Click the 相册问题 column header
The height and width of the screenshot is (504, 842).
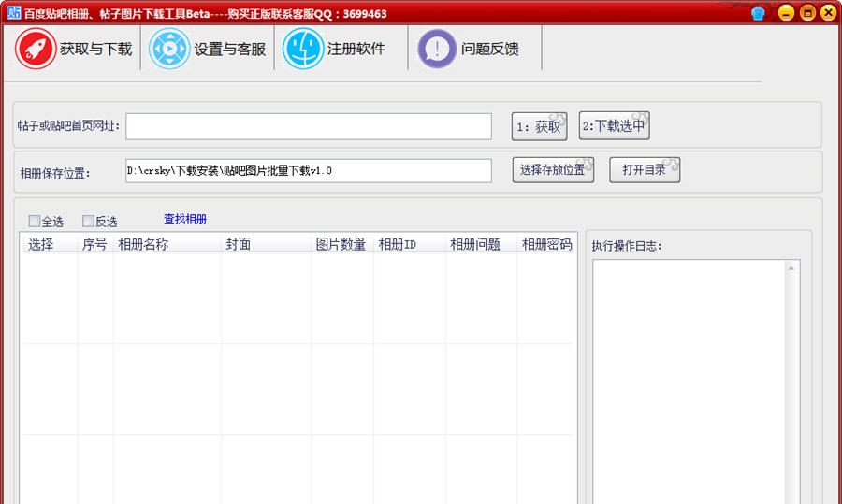482,245
